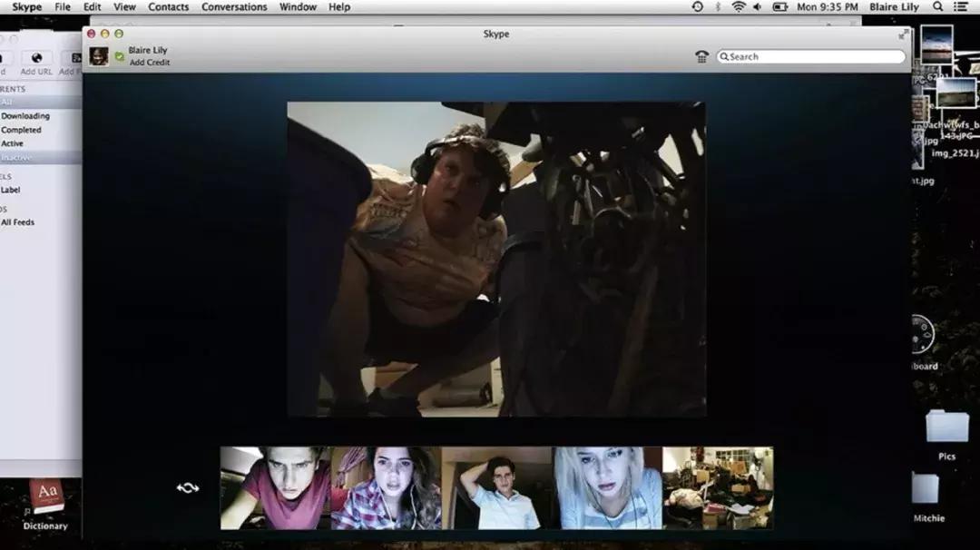Click the main video of man with headphones
Screen dimensions: 980x550
coord(497,259)
